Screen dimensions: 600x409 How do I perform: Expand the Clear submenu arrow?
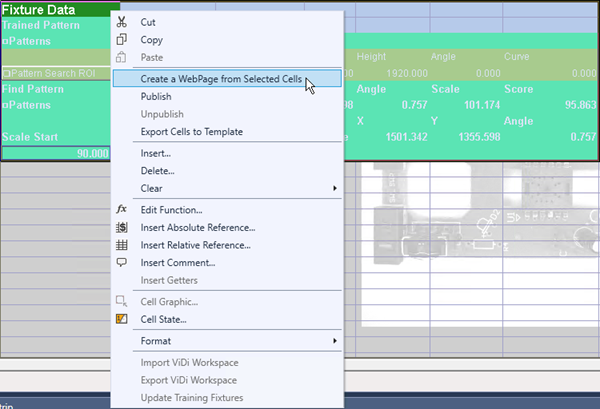pos(334,188)
